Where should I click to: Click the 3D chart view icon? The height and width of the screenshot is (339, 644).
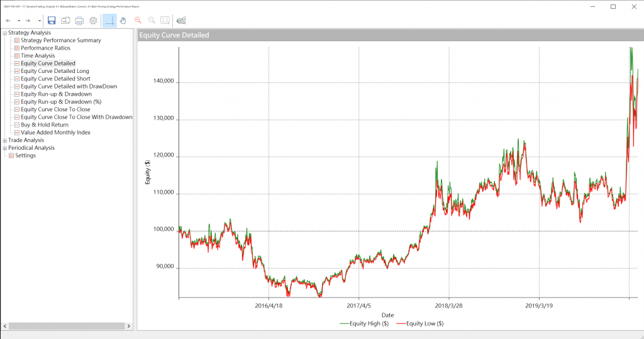click(181, 21)
